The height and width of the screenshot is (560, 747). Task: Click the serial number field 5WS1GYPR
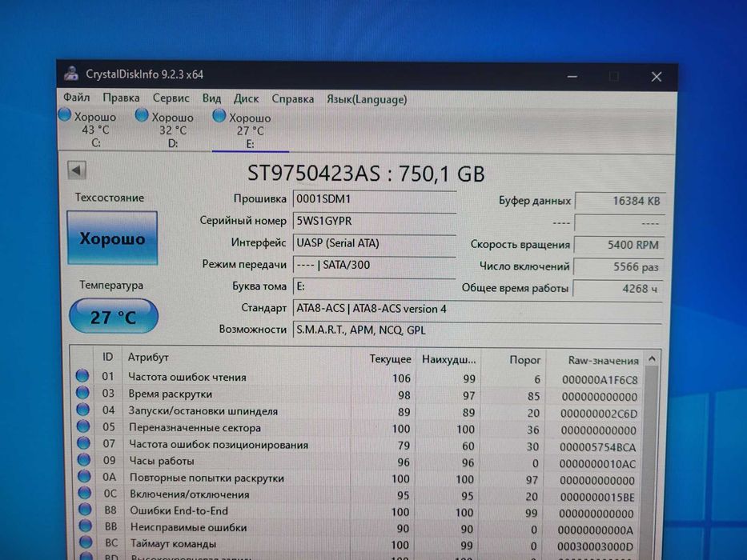(x=375, y=221)
